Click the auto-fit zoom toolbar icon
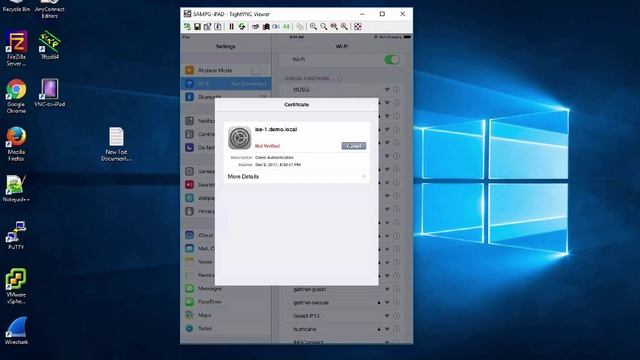This screenshot has width=640, height=360. pos(344,27)
